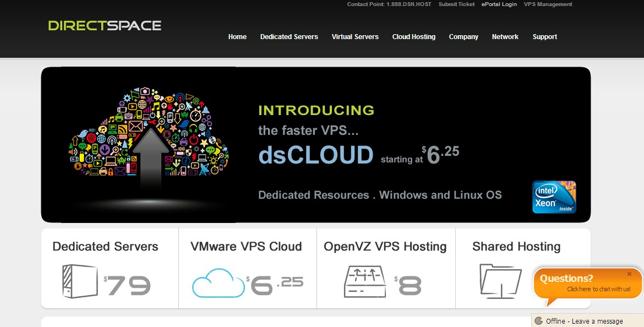Open the "Offline - Leave a message" bar
Image resolution: width=644 pixels, height=327 pixels.
[x=587, y=320]
